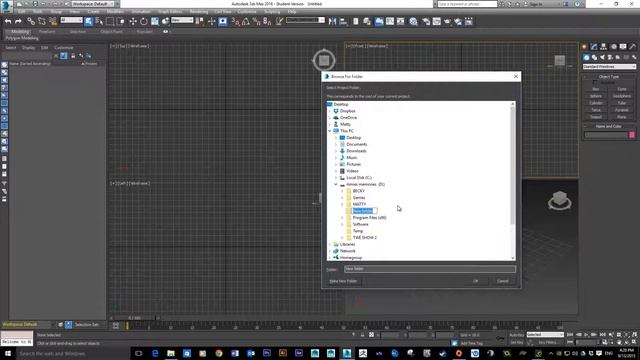Click the Make New Folder button
The height and width of the screenshot is (360, 640).
[343, 281]
